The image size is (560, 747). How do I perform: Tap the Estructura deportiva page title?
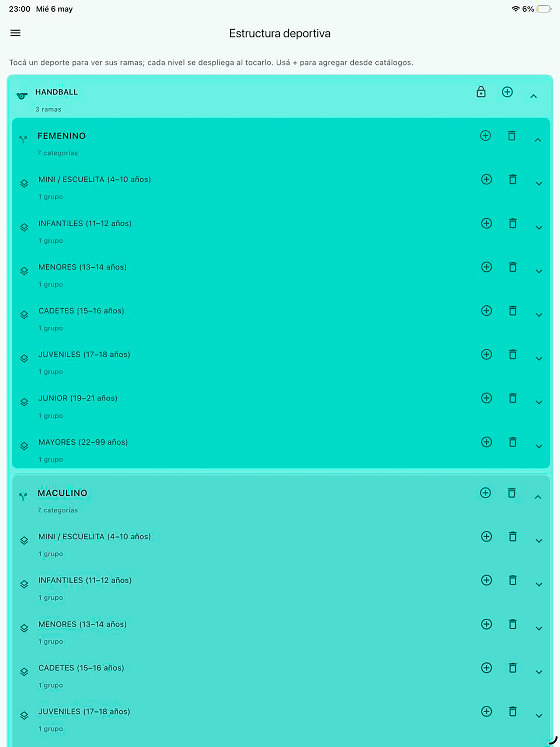[x=280, y=33]
